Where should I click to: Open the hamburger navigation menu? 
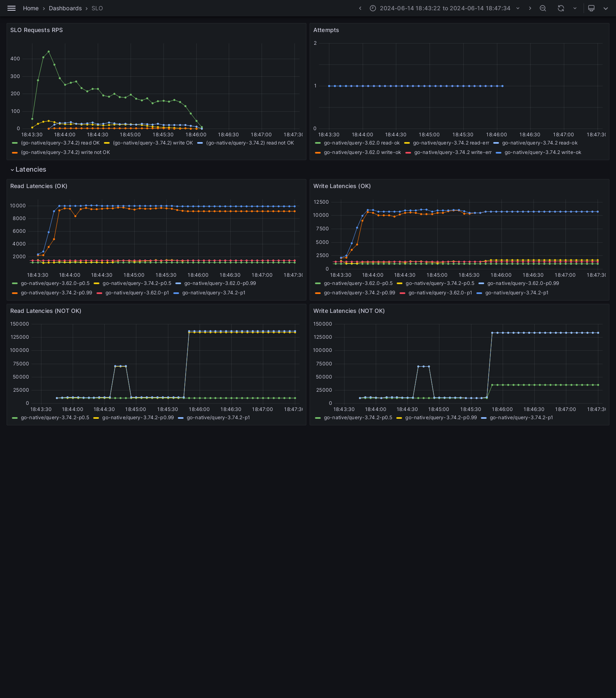tap(11, 8)
